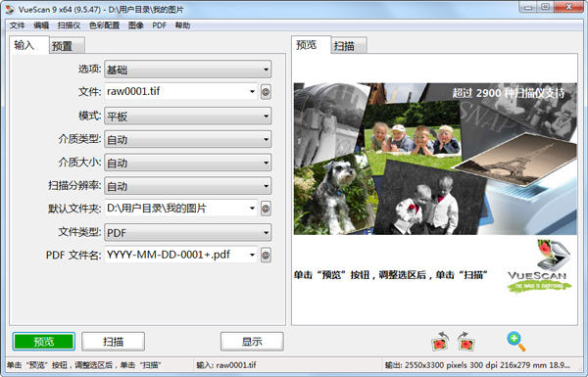This screenshot has width=588, height=377.
Task: Click the 扫描 button at bottom
Action: 113,342
